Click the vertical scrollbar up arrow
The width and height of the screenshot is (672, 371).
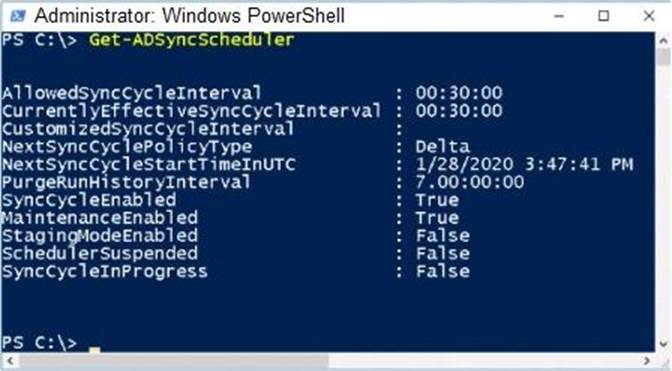(663, 41)
